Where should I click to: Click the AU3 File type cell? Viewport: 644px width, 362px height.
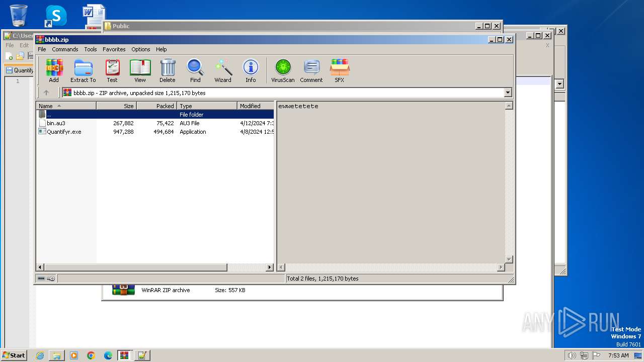tap(190, 123)
